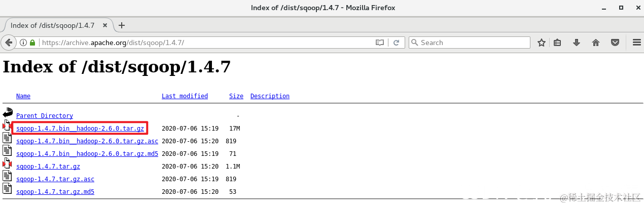644x206 pixels.
Task: Open sqoop-1.4.7.tar.gz.md5 checksum file
Action: (55, 192)
